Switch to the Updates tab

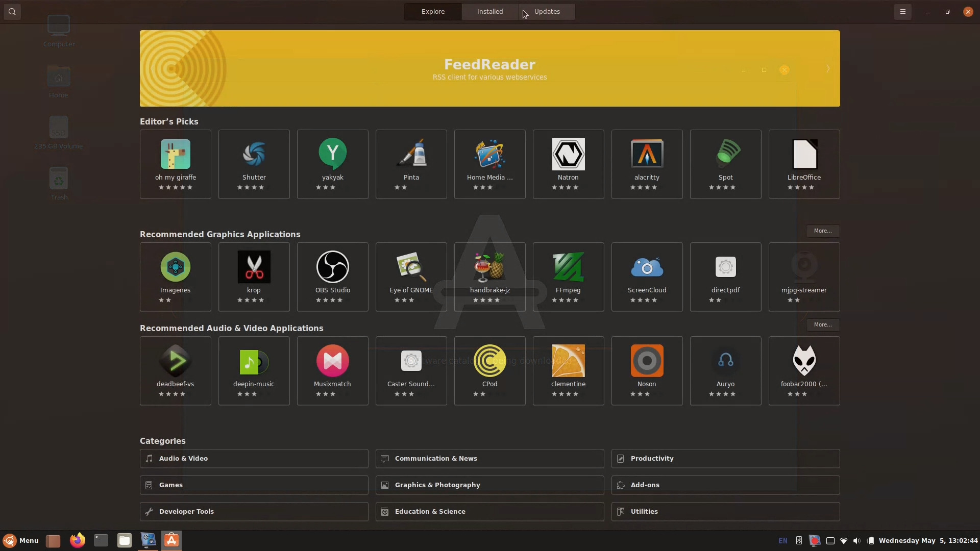(x=547, y=11)
